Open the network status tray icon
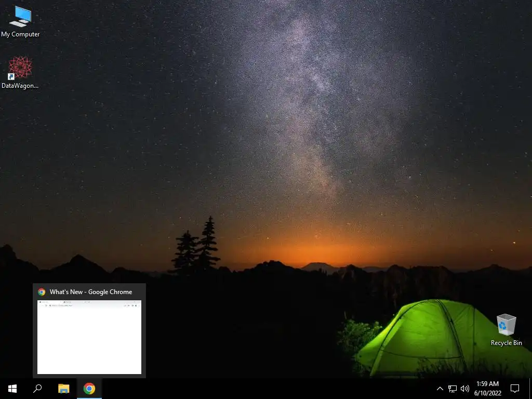Viewport: 532px width, 399px height. click(453, 389)
